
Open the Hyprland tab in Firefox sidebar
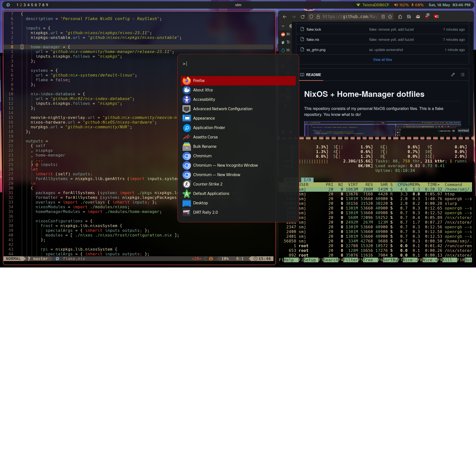click(x=286, y=50)
